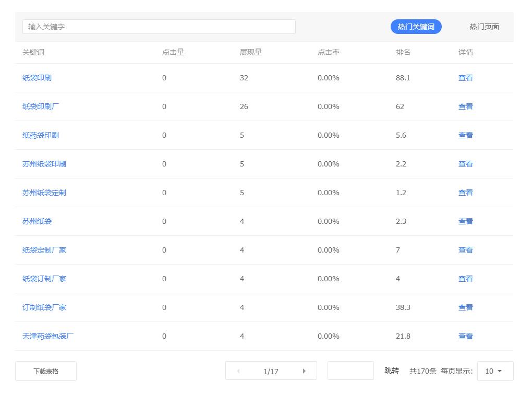Click impressions value 26

[244, 106]
